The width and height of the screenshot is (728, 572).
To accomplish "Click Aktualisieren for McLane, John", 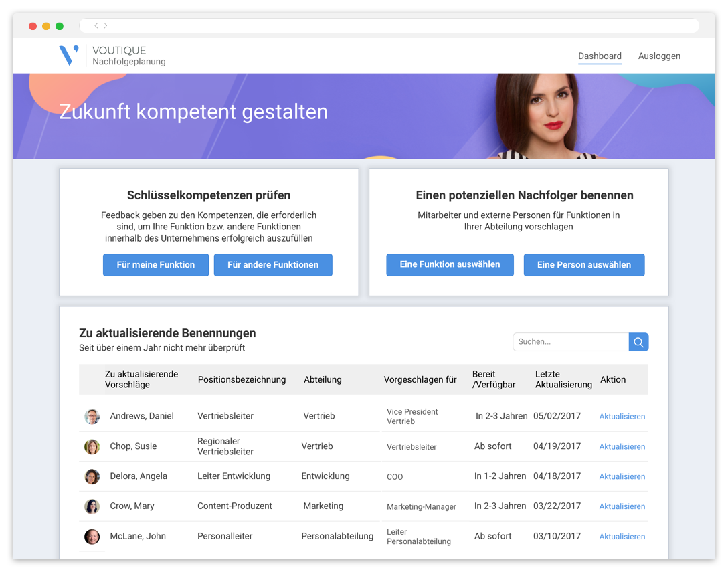I will click(622, 537).
